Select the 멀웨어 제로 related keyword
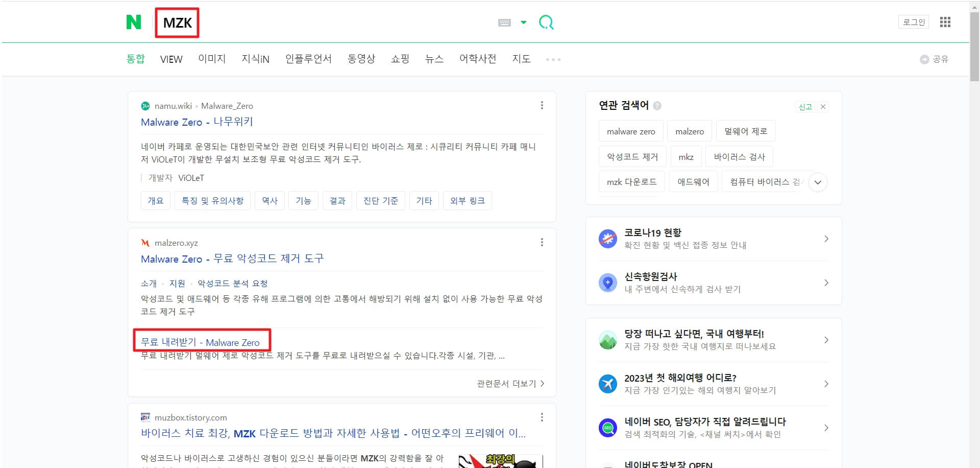This screenshot has height=468, width=980. click(x=746, y=131)
